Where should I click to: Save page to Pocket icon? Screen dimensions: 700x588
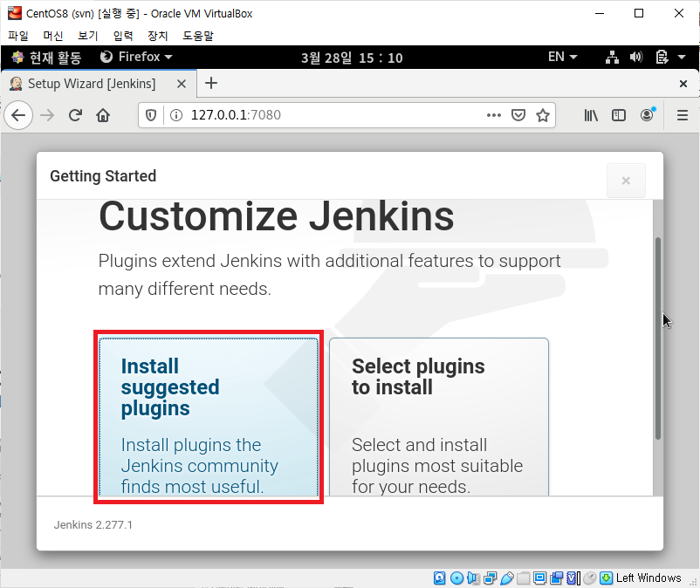tap(518, 115)
